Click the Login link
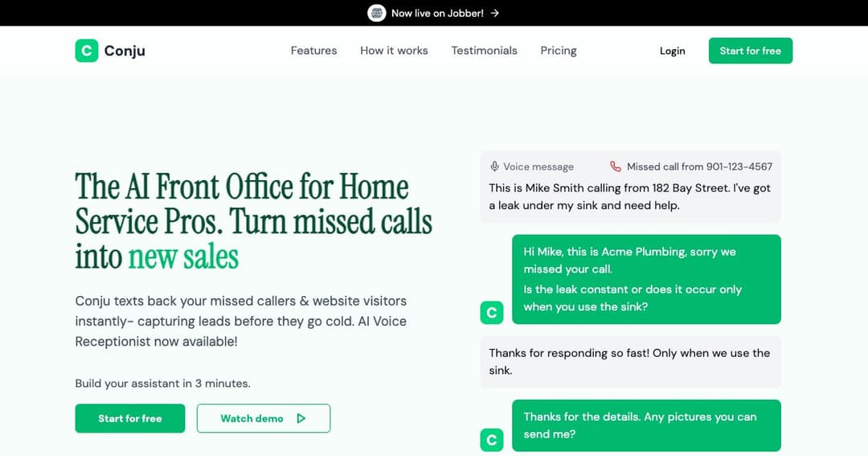 coord(672,51)
